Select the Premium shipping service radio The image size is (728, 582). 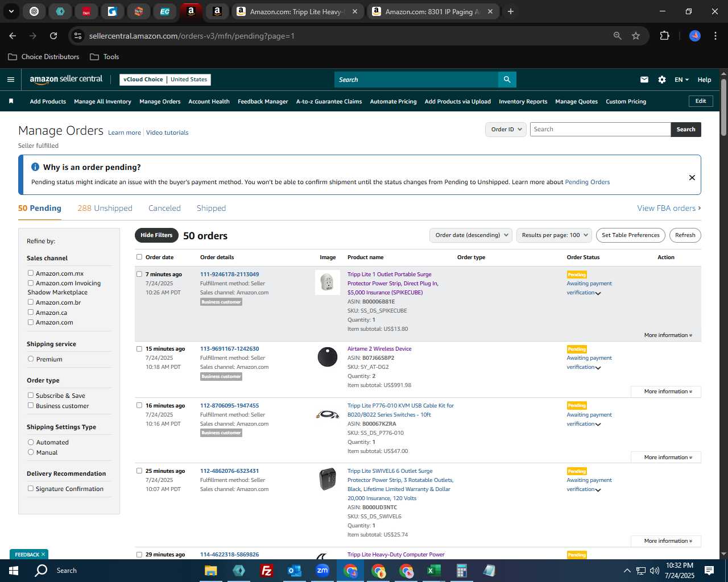(x=31, y=359)
